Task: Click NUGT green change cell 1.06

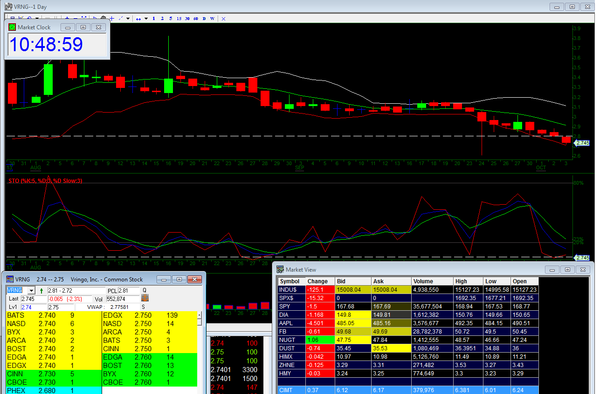Action: [x=320, y=340]
